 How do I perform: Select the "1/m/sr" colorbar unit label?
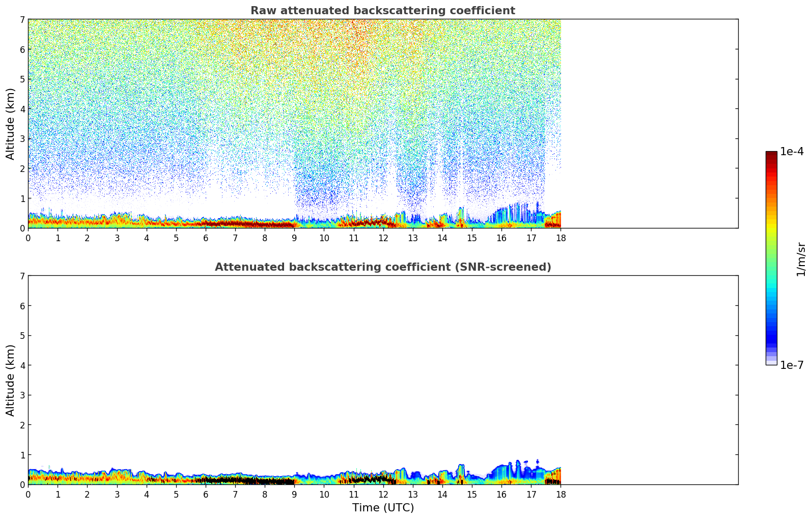coord(801,259)
